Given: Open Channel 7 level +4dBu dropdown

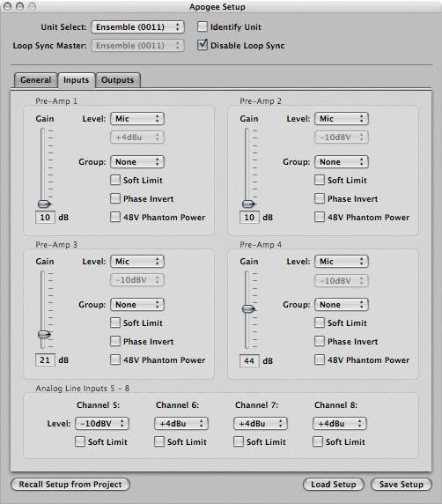Looking at the screenshot, I should (261, 423).
